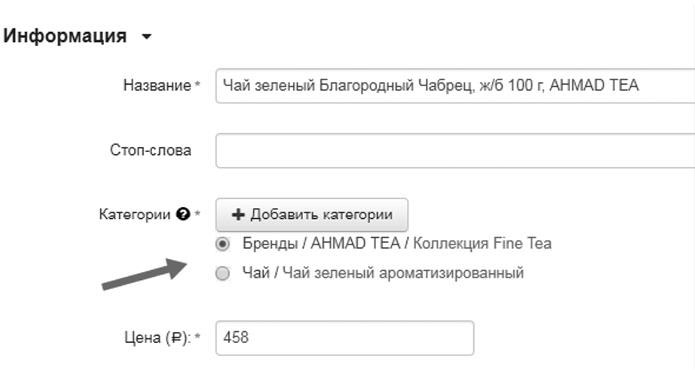Click the gray arrow pointing to categories
The height and width of the screenshot is (370, 695).
[x=144, y=274]
